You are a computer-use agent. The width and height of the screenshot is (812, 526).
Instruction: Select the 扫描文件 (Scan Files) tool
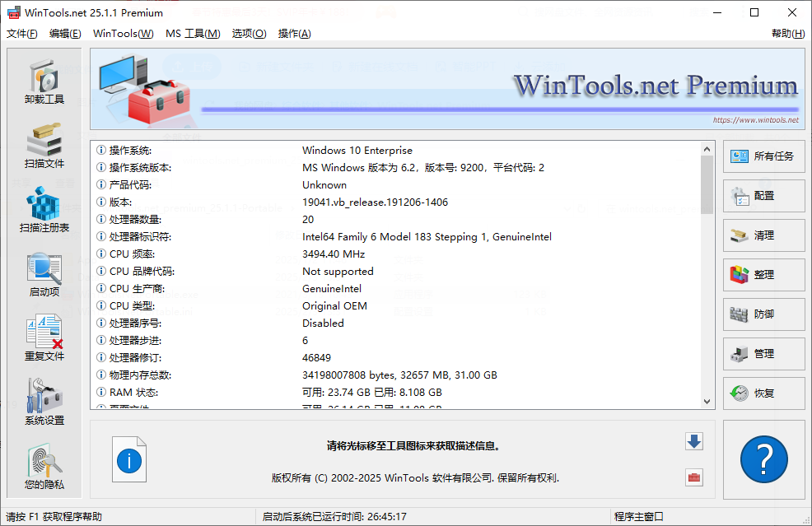coord(43,145)
